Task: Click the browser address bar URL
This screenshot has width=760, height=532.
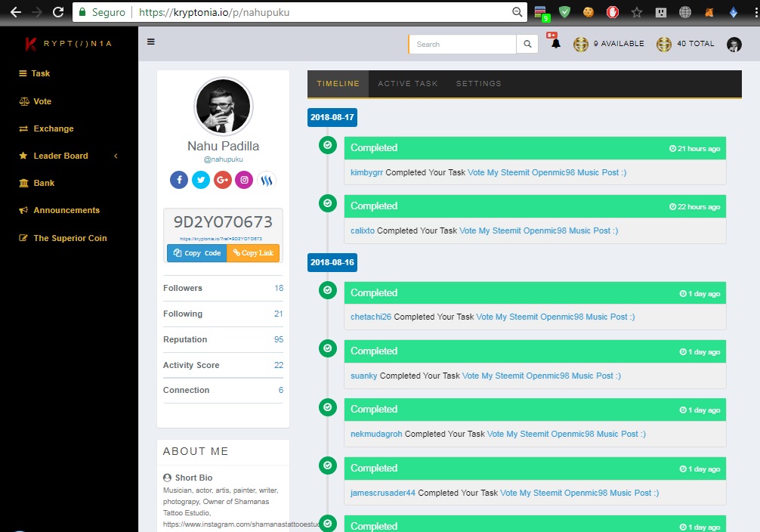Action: click(215, 12)
